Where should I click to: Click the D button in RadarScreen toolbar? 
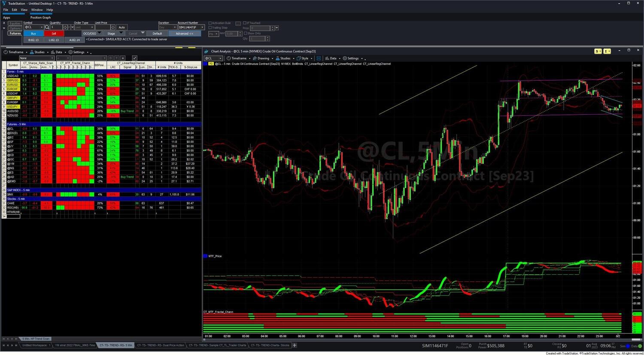pos(110,58)
